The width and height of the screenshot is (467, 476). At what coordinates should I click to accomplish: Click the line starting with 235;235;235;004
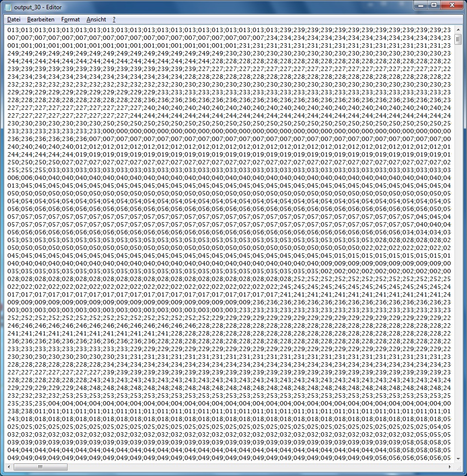pos(229,403)
